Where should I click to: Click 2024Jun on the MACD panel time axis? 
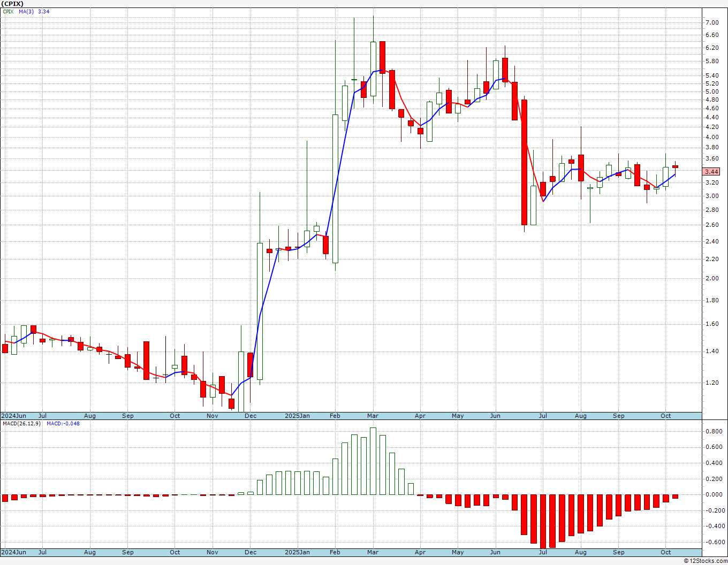(x=13, y=552)
